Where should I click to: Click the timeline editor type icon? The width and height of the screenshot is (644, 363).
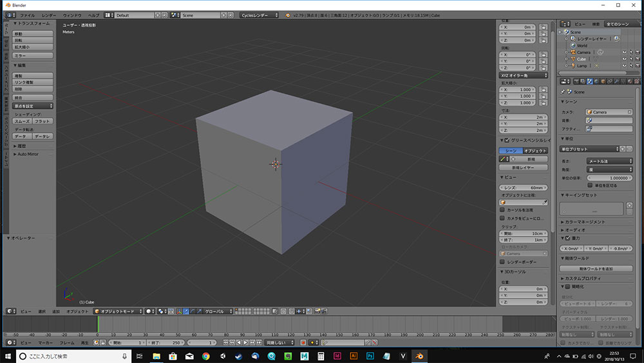coord(11,342)
